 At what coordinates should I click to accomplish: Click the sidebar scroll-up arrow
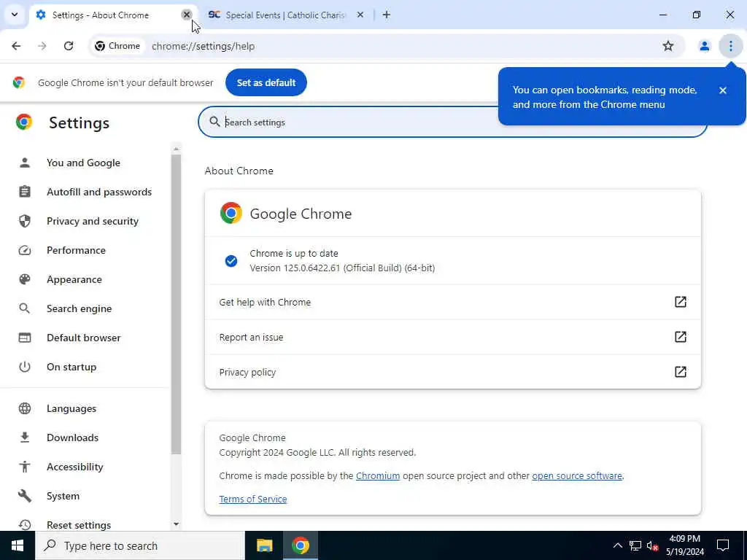pyautogui.click(x=177, y=149)
